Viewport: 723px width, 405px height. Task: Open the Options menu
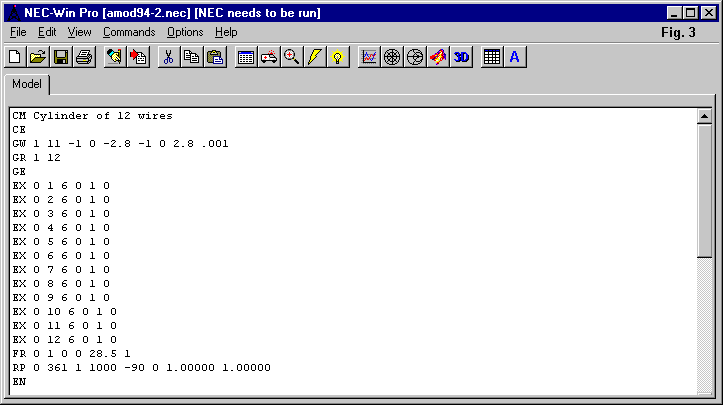tap(185, 32)
